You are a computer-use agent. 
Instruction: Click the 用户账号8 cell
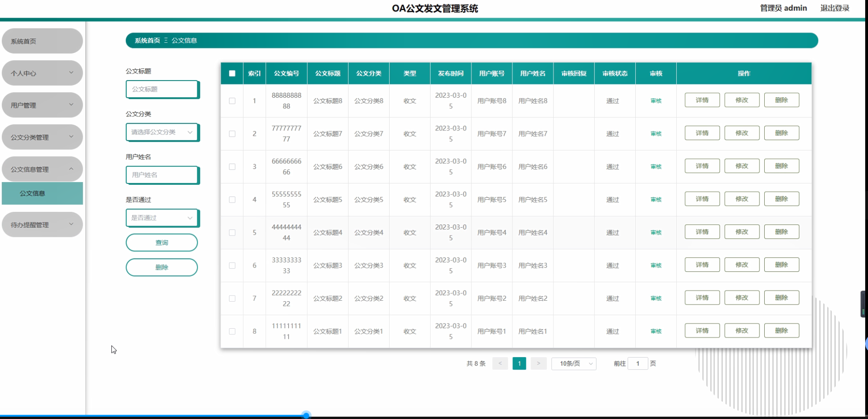[x=492, y=101]
